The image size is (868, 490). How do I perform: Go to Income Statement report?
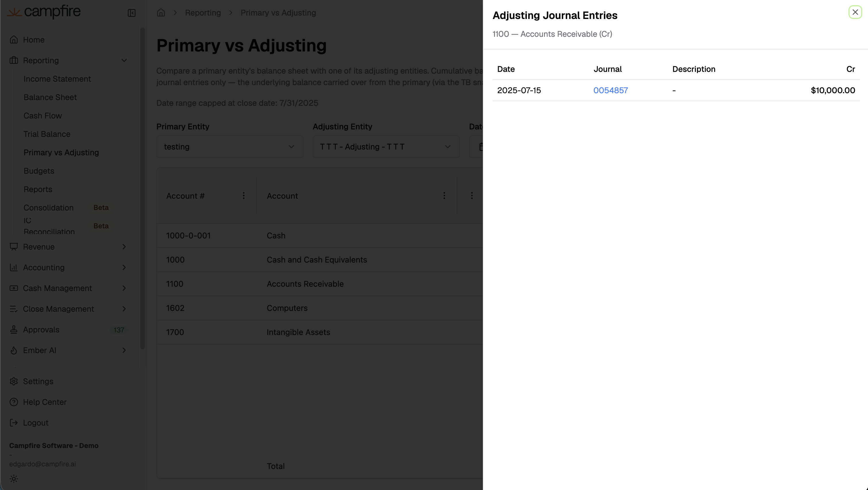pyautogui.click(x=57, y=79)
